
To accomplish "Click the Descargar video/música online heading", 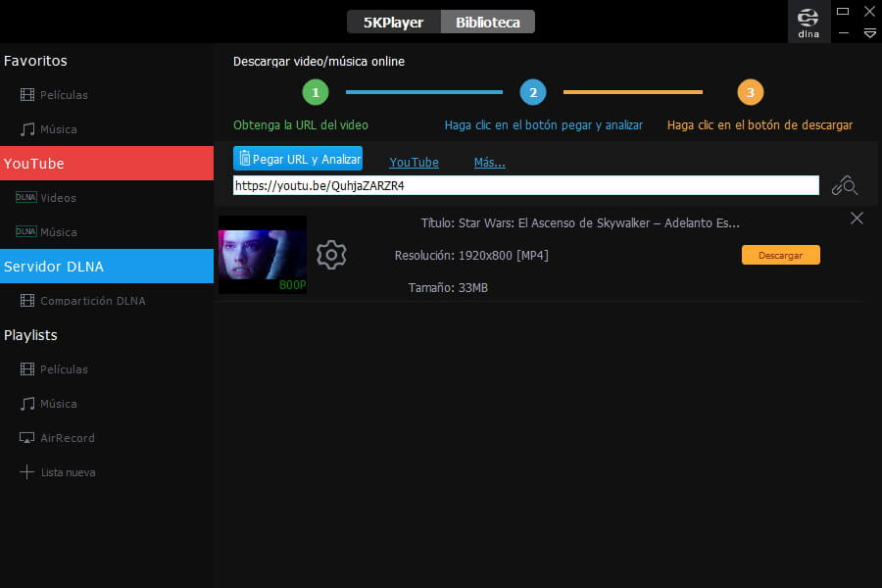I will [318, 62].
